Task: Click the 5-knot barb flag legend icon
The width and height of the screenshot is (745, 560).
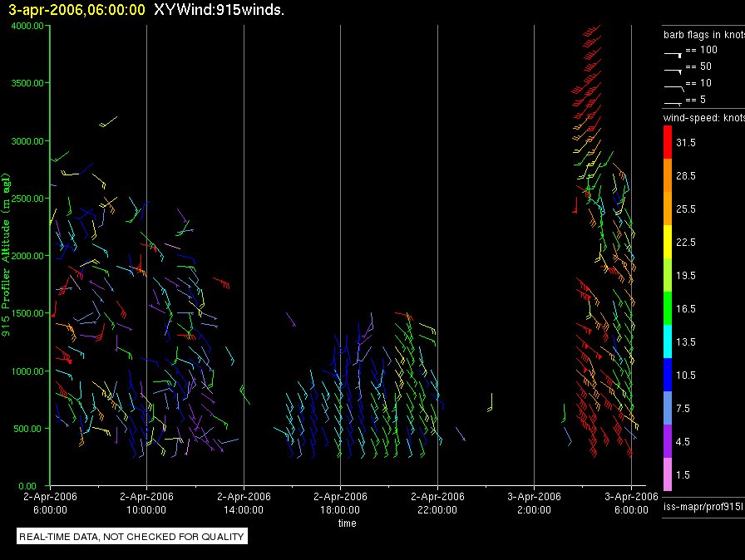Action: coord(673,101)
